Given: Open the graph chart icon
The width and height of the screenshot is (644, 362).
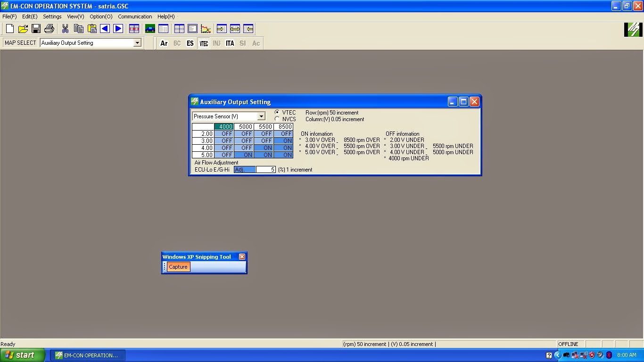Looking at the screenshot, I should coord(206,29).
